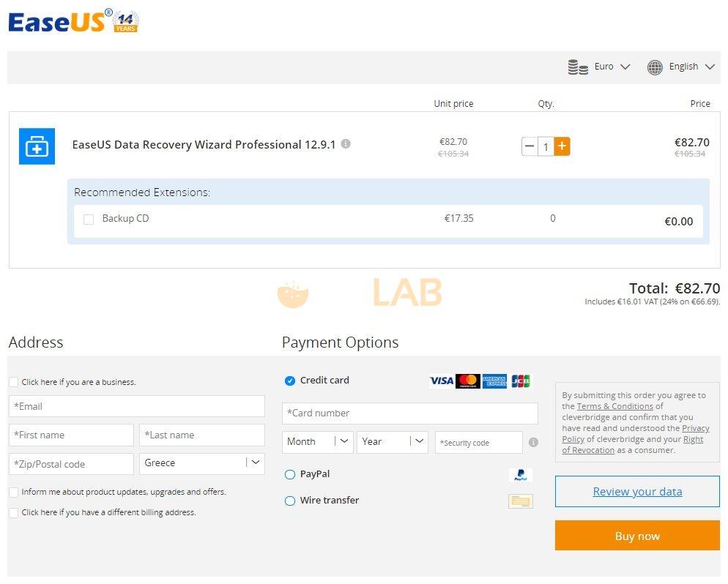The width and height of the screenshot is (728, 584).
Task: Click info icon beside product name
Action: [x=346, y=143]
